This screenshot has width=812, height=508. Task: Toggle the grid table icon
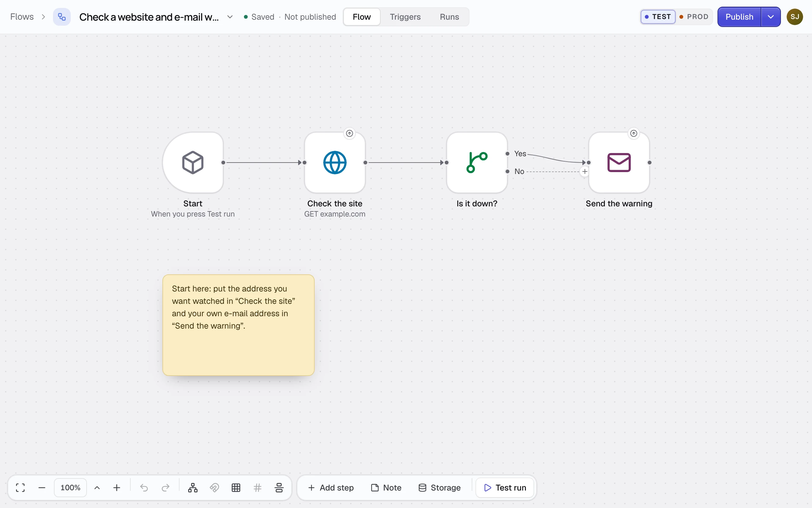click(236, 487)
